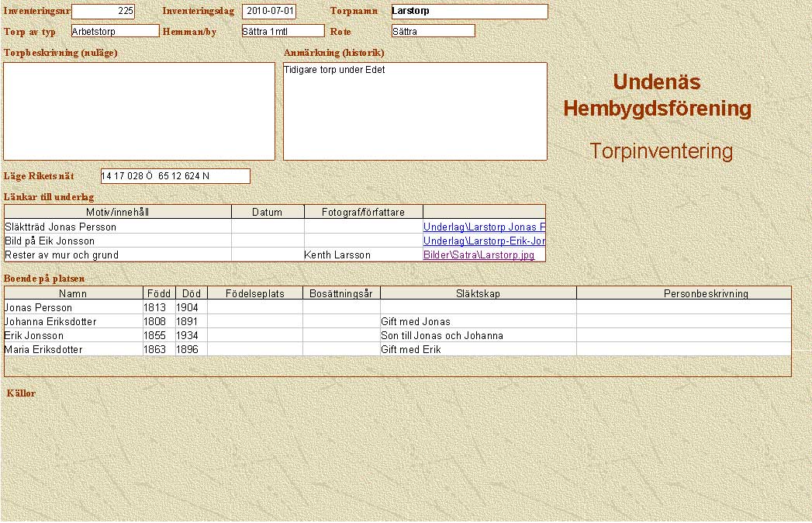Click the Hemman/by field with Sättra 1mtl

(282, 31)
